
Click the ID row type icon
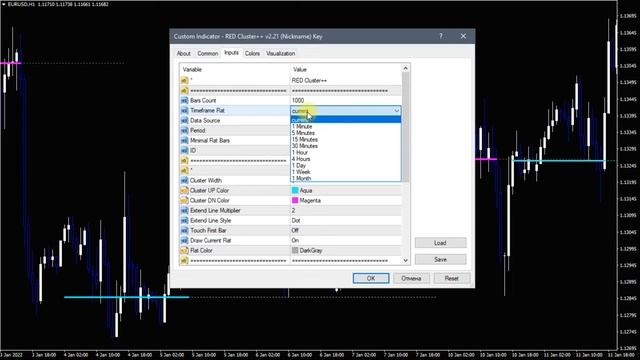click(x=184, y=151)
